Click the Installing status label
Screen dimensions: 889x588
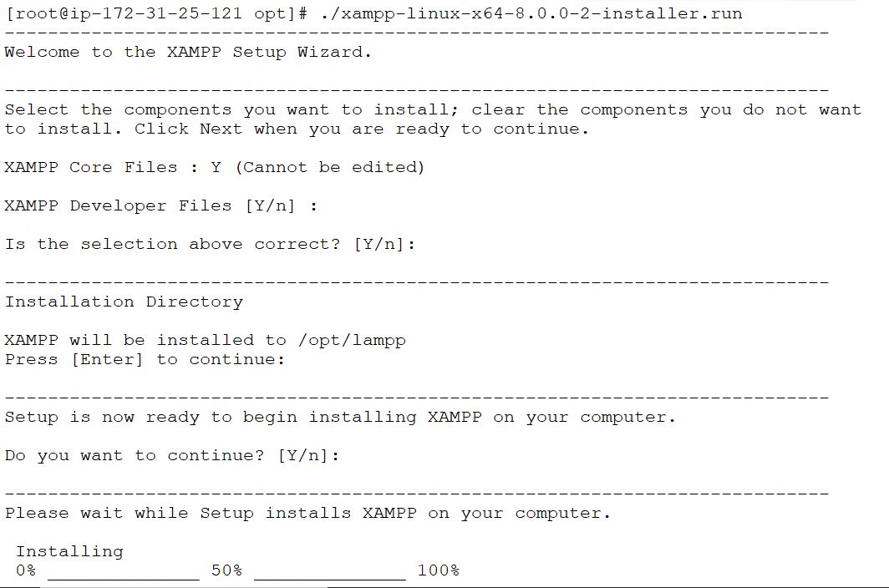pos(69,551)
